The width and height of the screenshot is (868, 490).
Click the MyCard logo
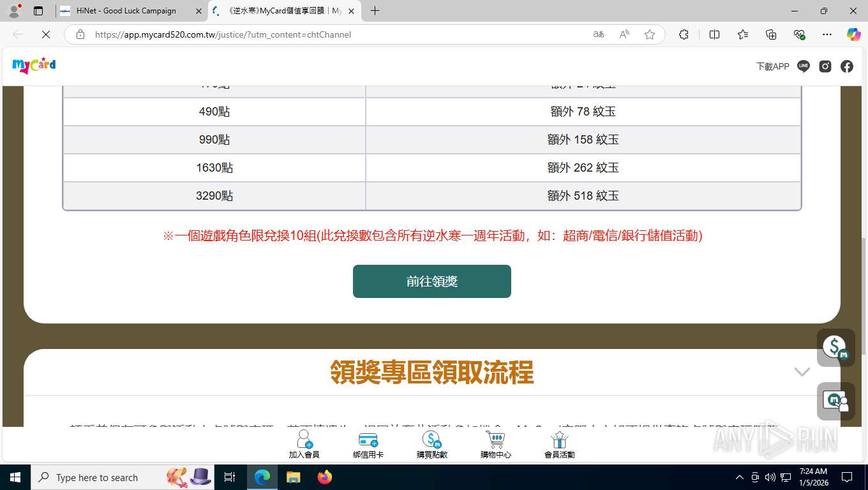point(34,65)
